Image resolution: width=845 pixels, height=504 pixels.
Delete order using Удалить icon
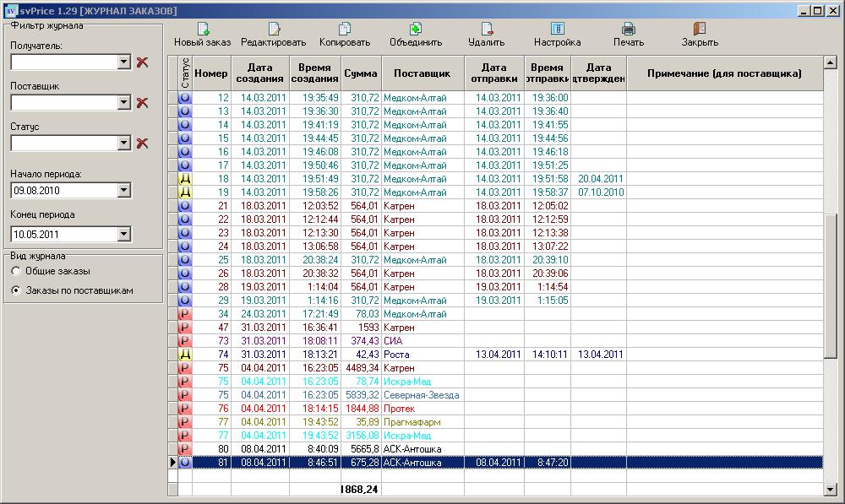(x=486, y=30)
